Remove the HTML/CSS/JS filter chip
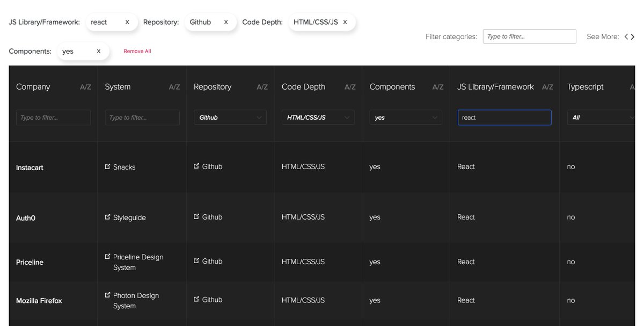This screenshot has height=326, width=644. tap(345, 22)
